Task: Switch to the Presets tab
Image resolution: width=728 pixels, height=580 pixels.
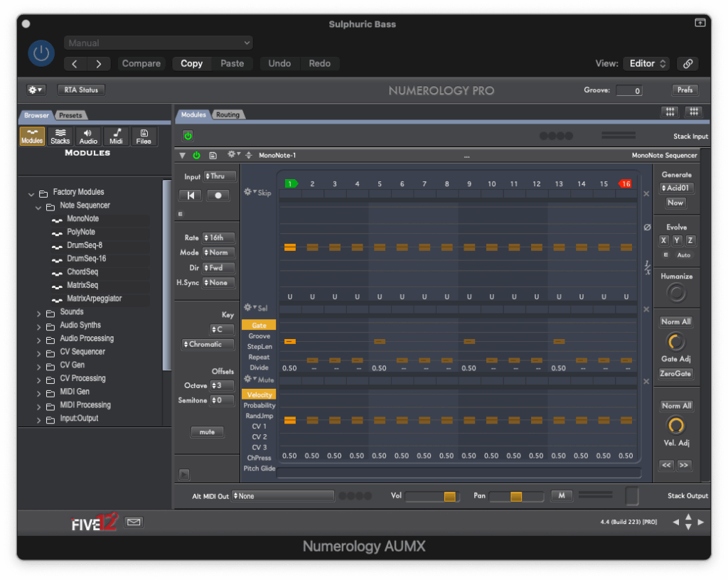Action: (70, 115)
